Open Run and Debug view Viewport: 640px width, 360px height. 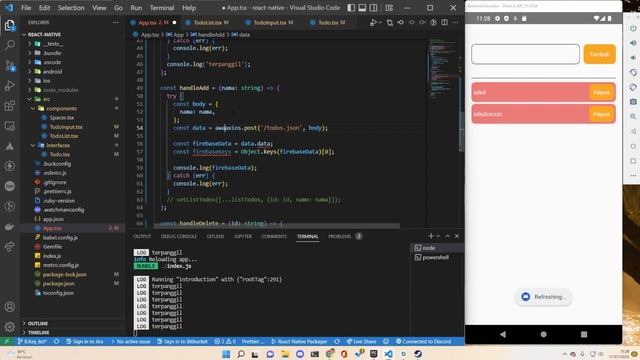coord(9,85)
